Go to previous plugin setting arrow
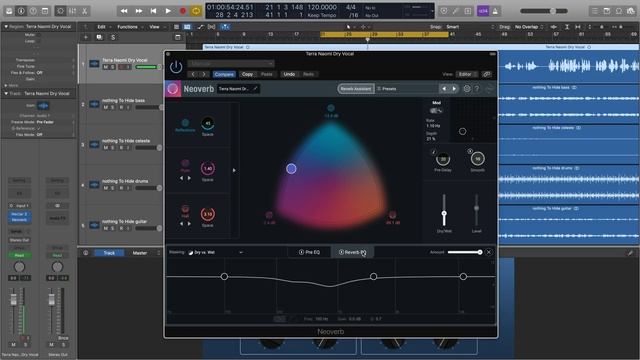 coord(193,74)
